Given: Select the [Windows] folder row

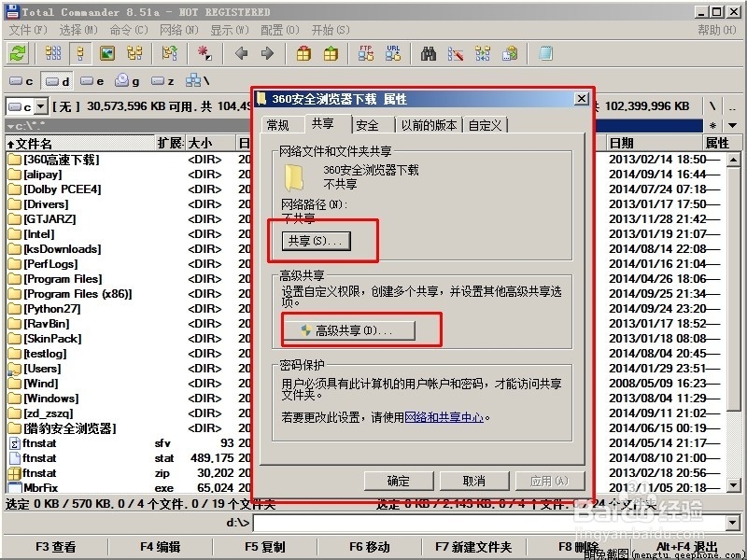Looking at the screenshot, I should coord(129,399).
